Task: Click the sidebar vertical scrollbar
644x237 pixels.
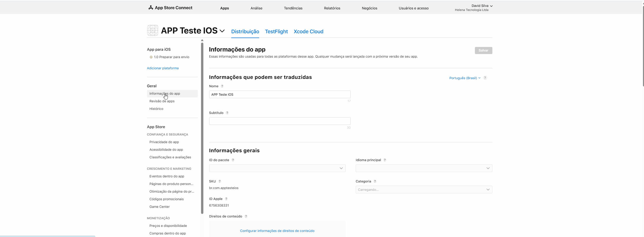Action: pyautogui.click(x=202, y=127)
